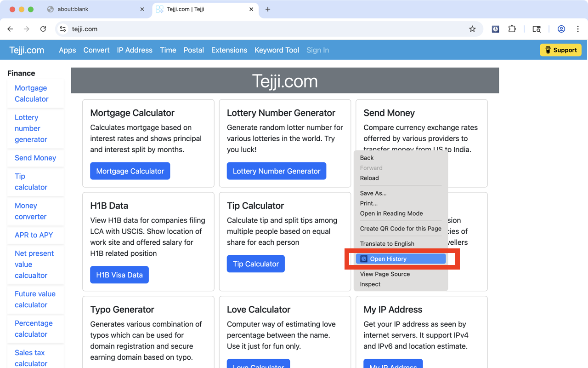Click the Lottery Number Generator button
The width and height of the screenshot is (588, 368).
[x=277, y=171]
